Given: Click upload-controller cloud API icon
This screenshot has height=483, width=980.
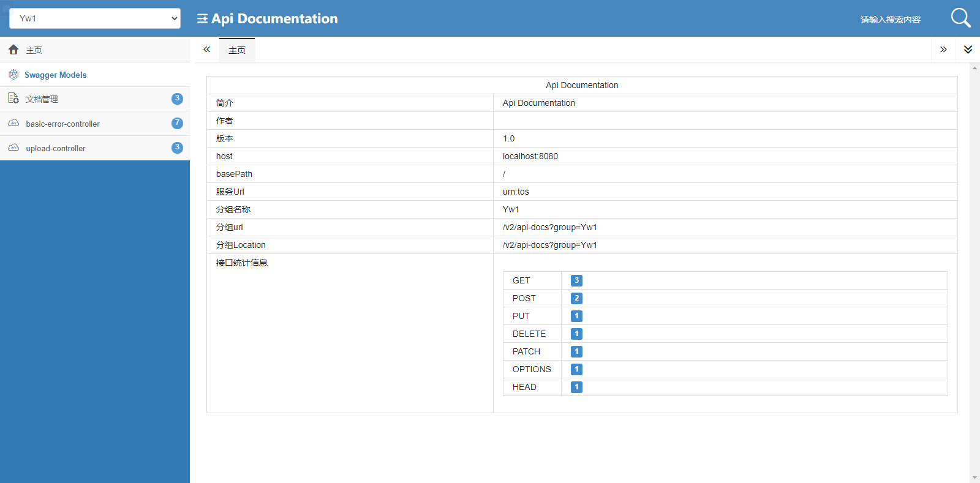Looking at the screenshot, I should point(13,148).
